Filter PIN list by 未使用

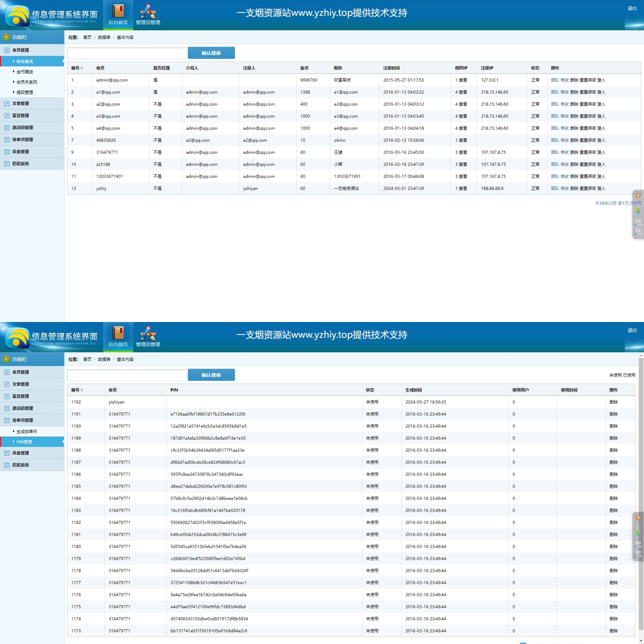coord(615,375)
